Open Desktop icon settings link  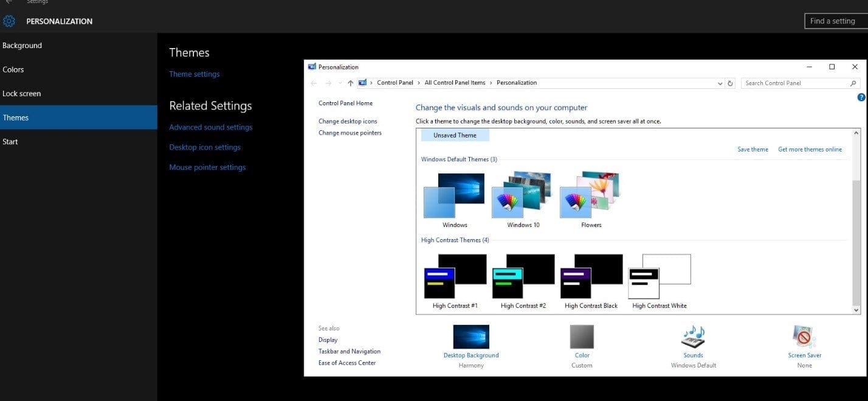[x=205, y=147]
